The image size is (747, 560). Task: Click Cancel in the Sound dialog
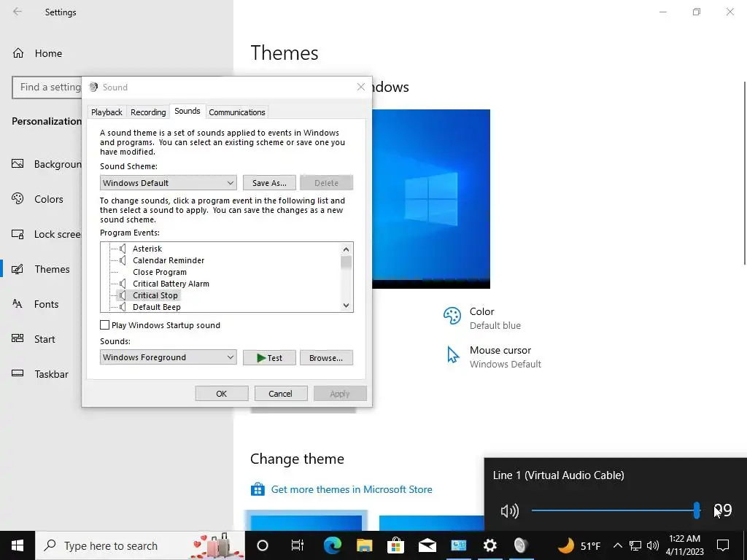pyautogui.click(x=281, y=394)
